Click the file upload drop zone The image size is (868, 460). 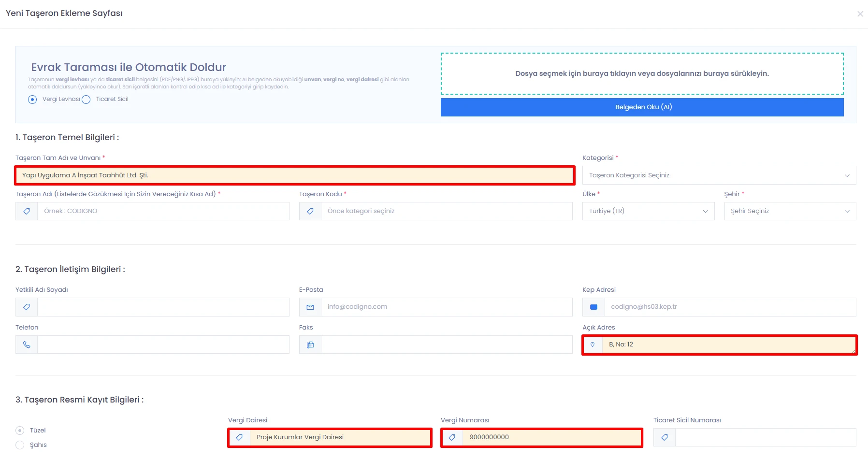click(x=642, y=74)
